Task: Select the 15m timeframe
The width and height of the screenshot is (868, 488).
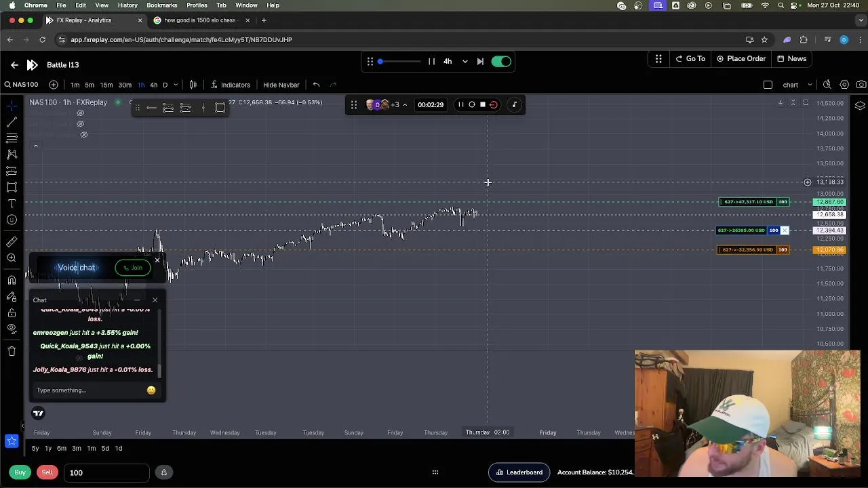Action: (106, 85)
